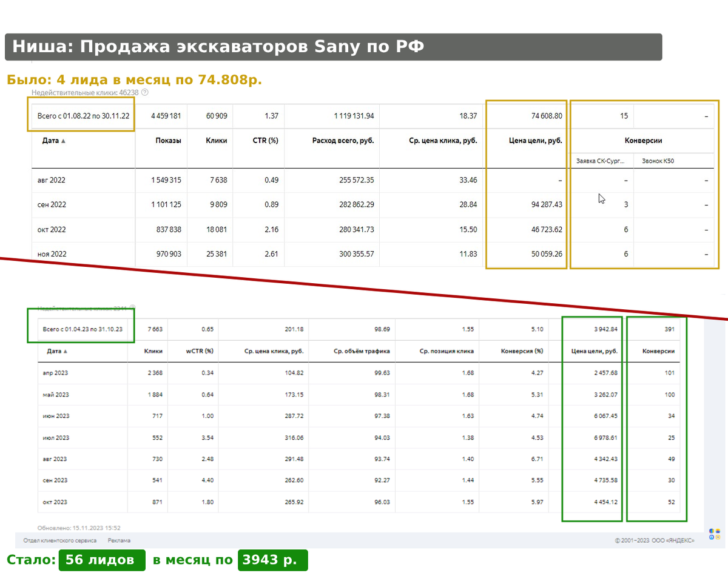The width and height of the screenshot is (728, 587).
Task: Open the Реклама footer link
Action: pos(119,540)
